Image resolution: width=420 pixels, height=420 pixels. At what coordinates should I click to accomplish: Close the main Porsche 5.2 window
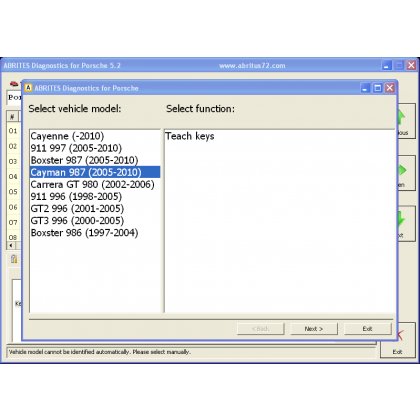click(411, 65)
